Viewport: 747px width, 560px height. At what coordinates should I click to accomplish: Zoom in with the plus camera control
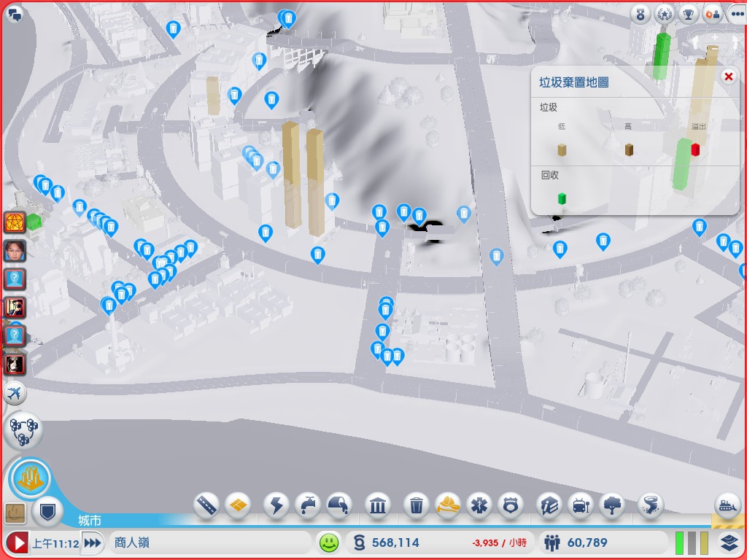click(715, 37)
